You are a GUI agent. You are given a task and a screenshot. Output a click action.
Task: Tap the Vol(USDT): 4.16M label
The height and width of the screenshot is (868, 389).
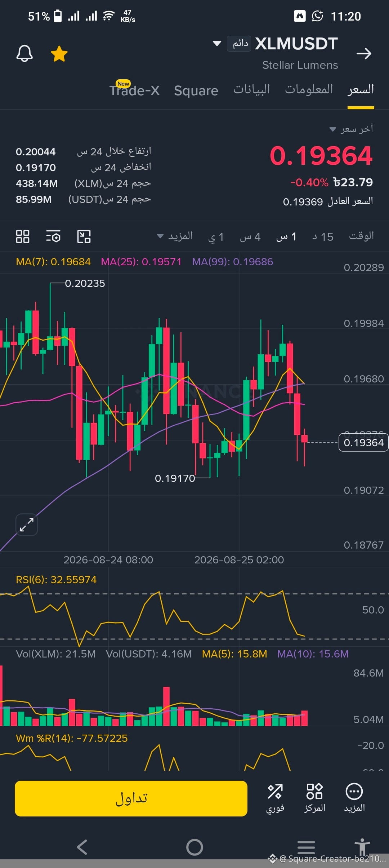click(x=149, y=654)
